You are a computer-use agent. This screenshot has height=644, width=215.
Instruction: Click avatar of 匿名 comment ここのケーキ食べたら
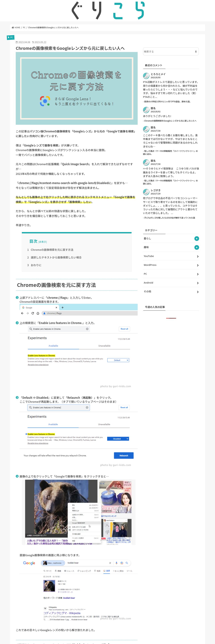146,129
